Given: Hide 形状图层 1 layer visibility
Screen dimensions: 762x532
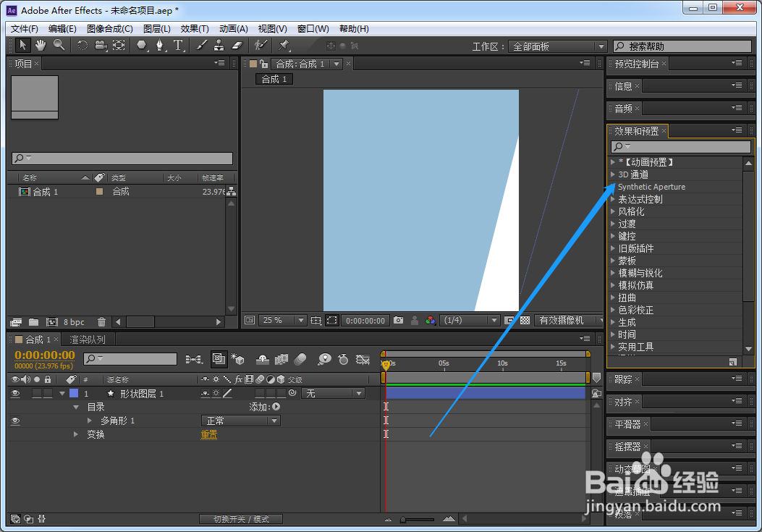Looking at the screenshot, I should [x=15, y=394].
